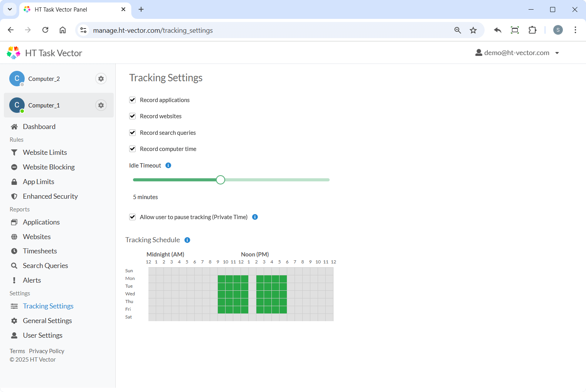Open the Privacy Policy
The image size is (586, 392).
(x=46, y=351)
